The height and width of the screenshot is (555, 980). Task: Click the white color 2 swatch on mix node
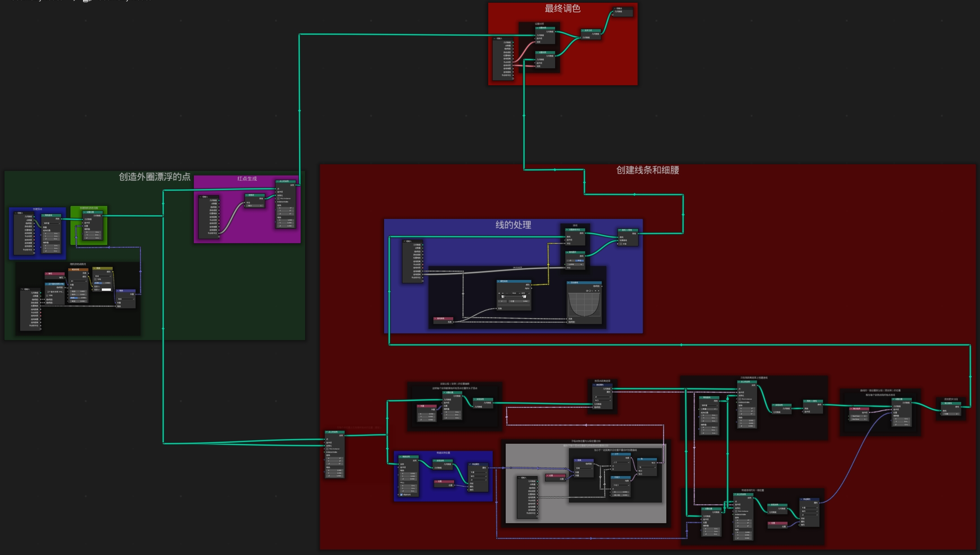(106, 289)
